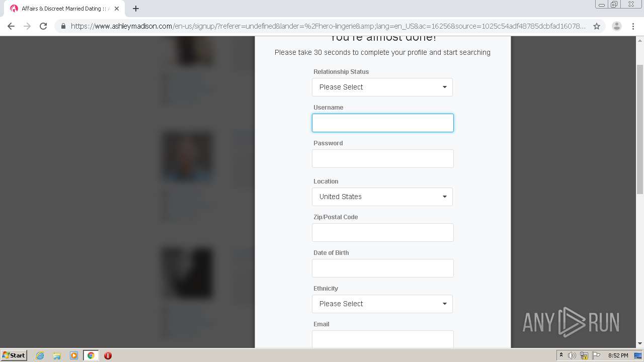Launch Internet Explorer from taskbar

click(40, 355)
